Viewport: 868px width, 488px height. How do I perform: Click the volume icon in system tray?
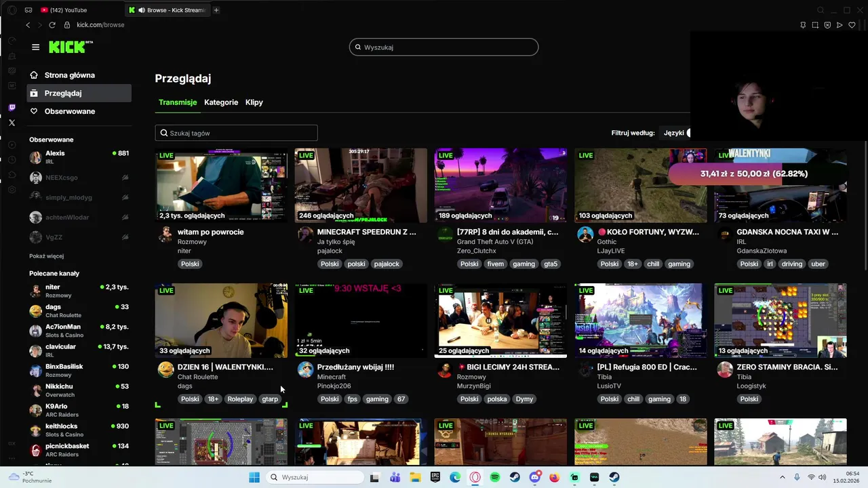[822, 477]
